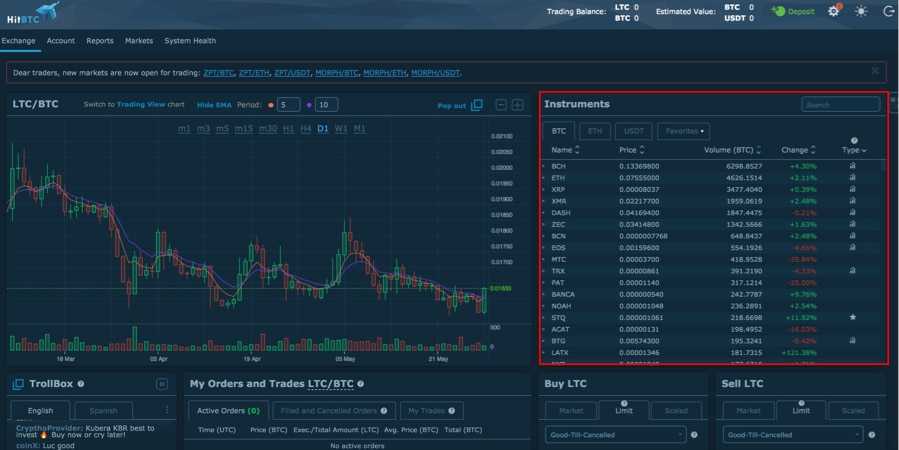
Task: Click help icon next to Buy Good-Till-Cancelled
Action: tap(694, 435)
